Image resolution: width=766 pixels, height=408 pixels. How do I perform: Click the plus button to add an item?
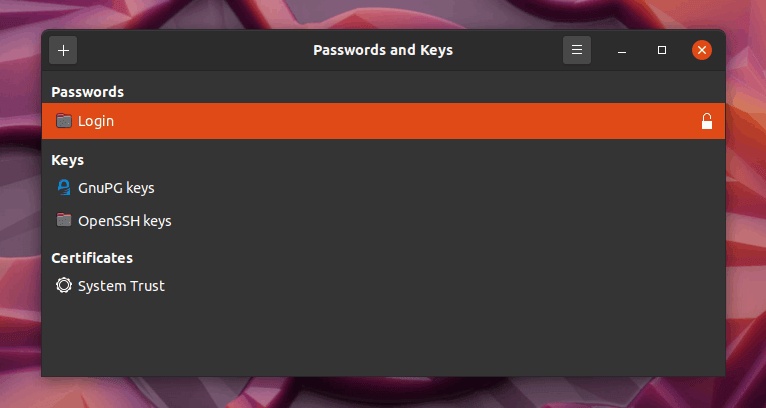63,50
